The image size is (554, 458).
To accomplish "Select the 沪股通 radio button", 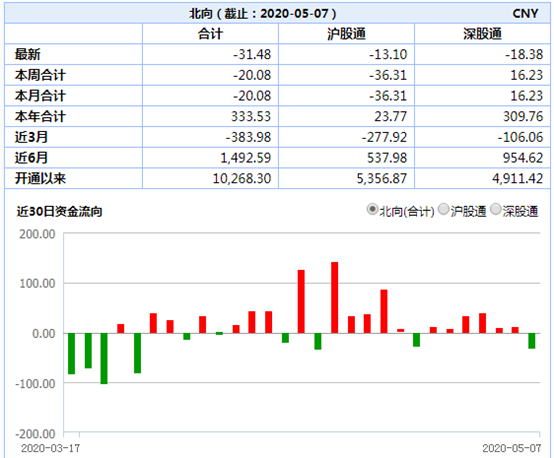I will 443,210.
